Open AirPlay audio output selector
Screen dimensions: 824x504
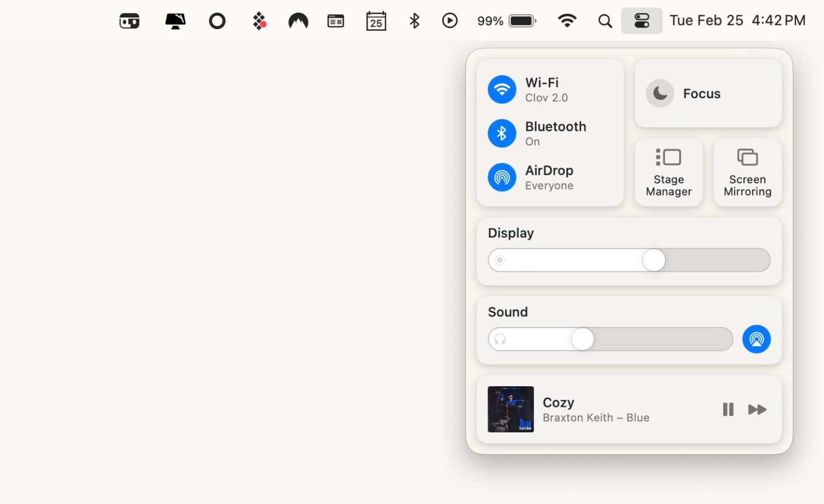(x=756, y=339)
